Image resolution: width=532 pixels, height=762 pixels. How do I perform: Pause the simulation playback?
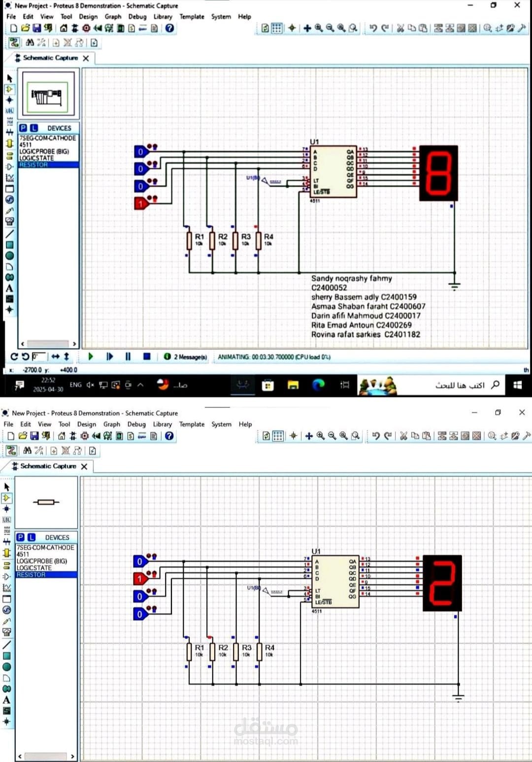(127, 357)
